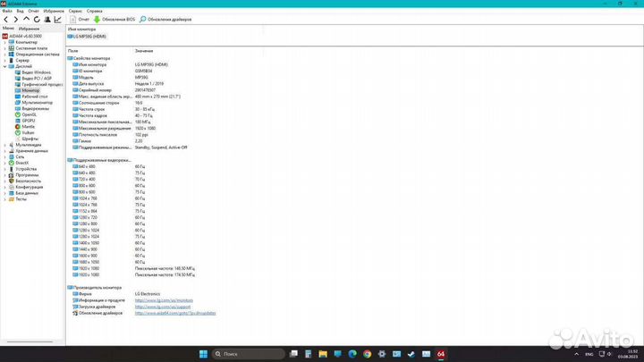
Task: Go up one level with the up arrow icon
Action: 26,20
